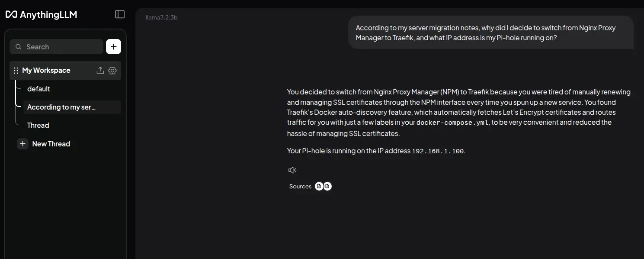This screenshot has height=259, width=644.
Task: Select the 'According to my ser…' thread
Action: click(x=72, y=107)
